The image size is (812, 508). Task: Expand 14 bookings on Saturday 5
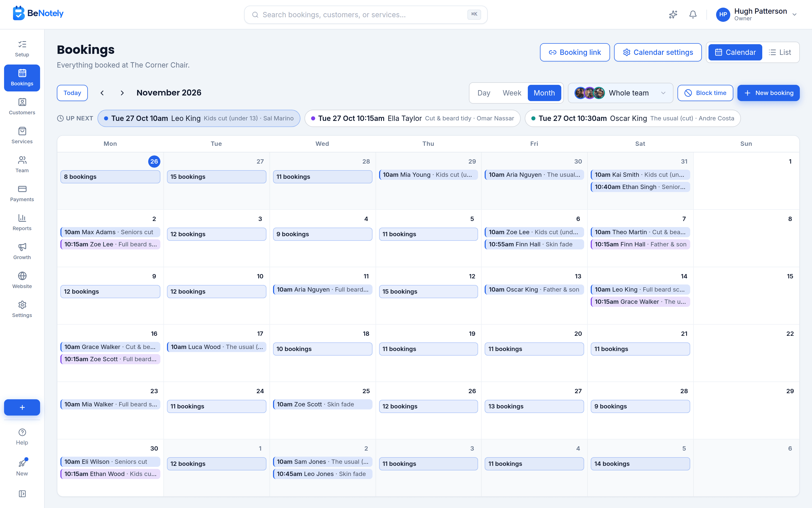pos(640,464)
